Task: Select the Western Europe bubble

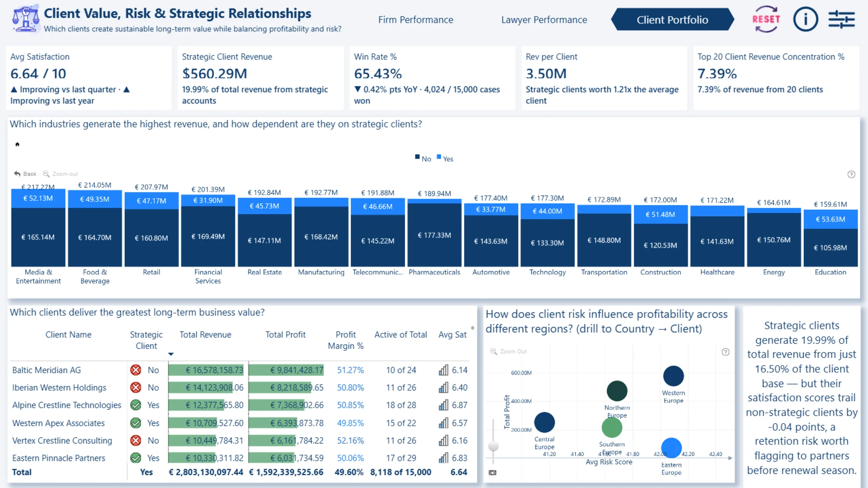Action: [x=673, y=376]
